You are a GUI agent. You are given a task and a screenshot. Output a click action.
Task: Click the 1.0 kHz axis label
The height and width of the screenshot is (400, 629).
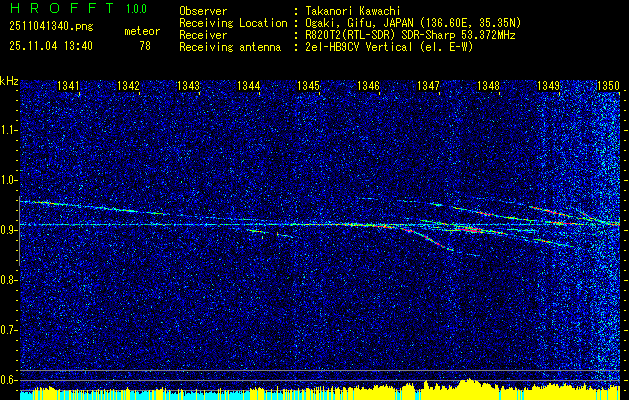(9, 180)
